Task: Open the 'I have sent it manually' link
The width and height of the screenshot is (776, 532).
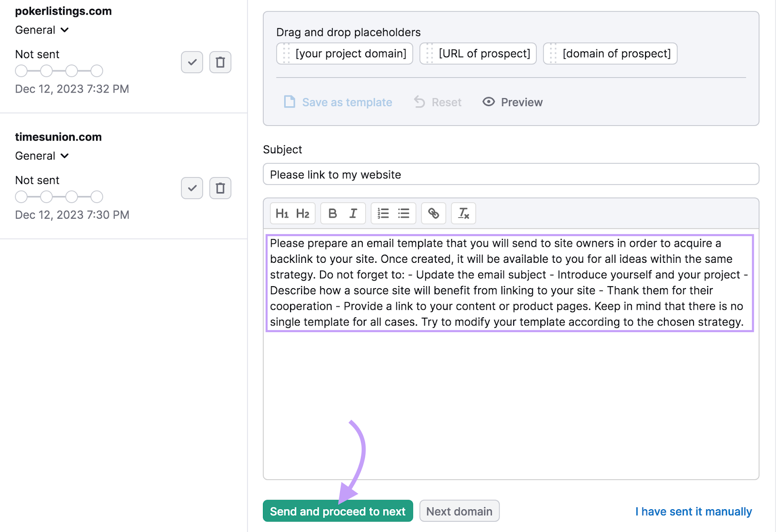Action: click(x=693, y=511)
